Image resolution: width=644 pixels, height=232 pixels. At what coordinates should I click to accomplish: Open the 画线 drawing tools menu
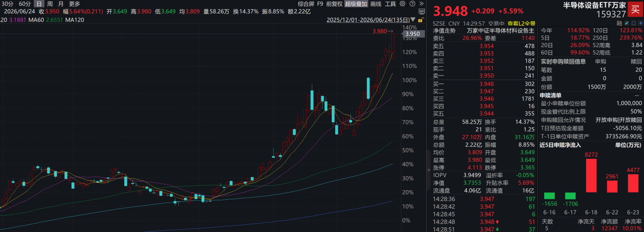point(376,4)
